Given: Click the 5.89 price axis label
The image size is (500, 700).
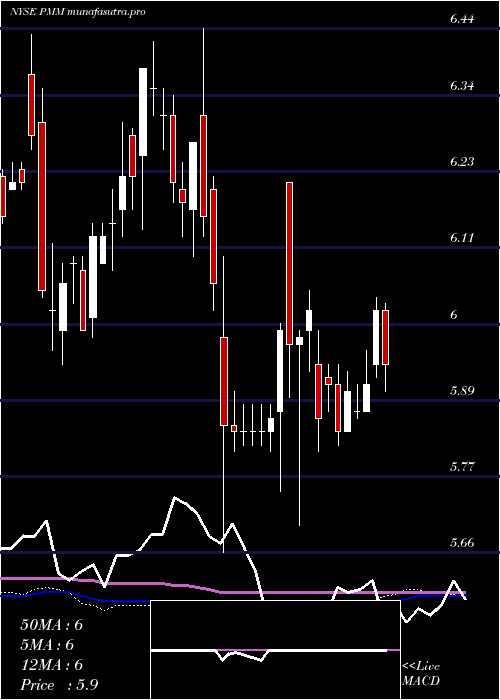Looking at the screenshot, I should pos(461,391).
